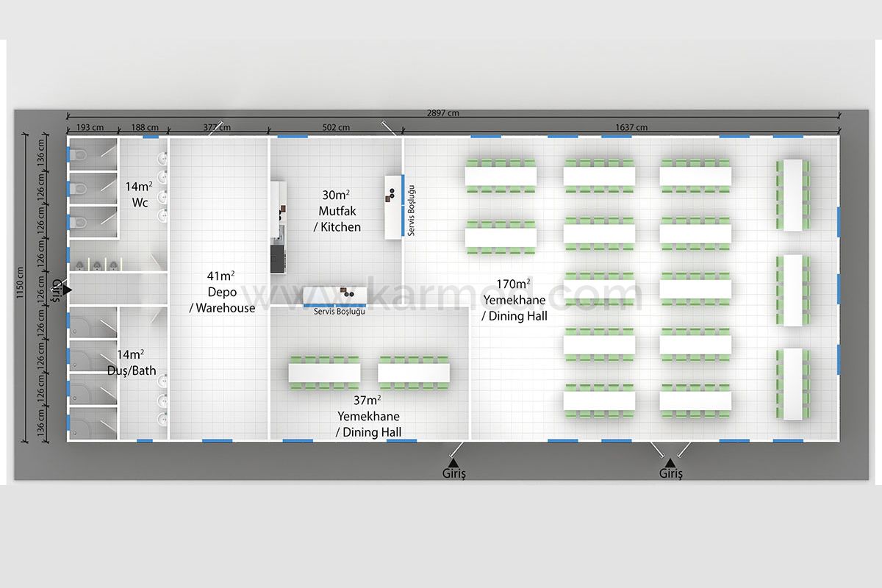The width and height of the screenshot is (882, 588).
Task: Click the vertical Servis Boşluğu counter
Action: (x=393, y=205)
